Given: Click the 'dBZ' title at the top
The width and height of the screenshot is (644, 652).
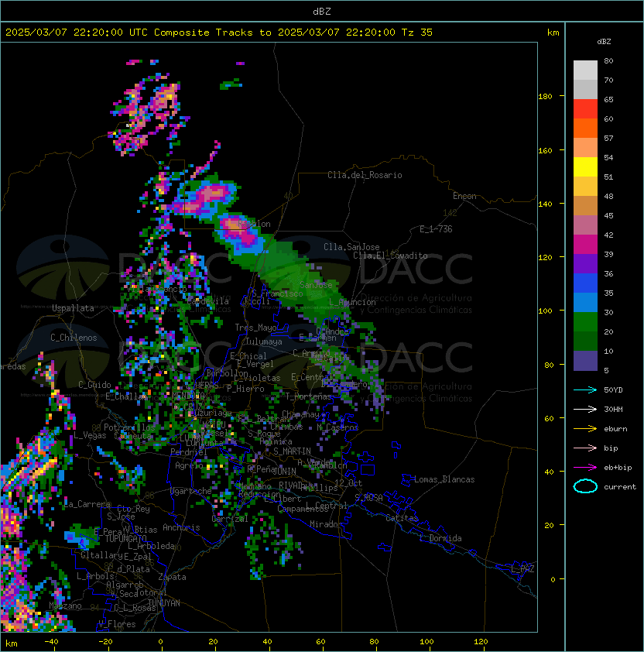Looking at the screenshot, I should (322, 11).
